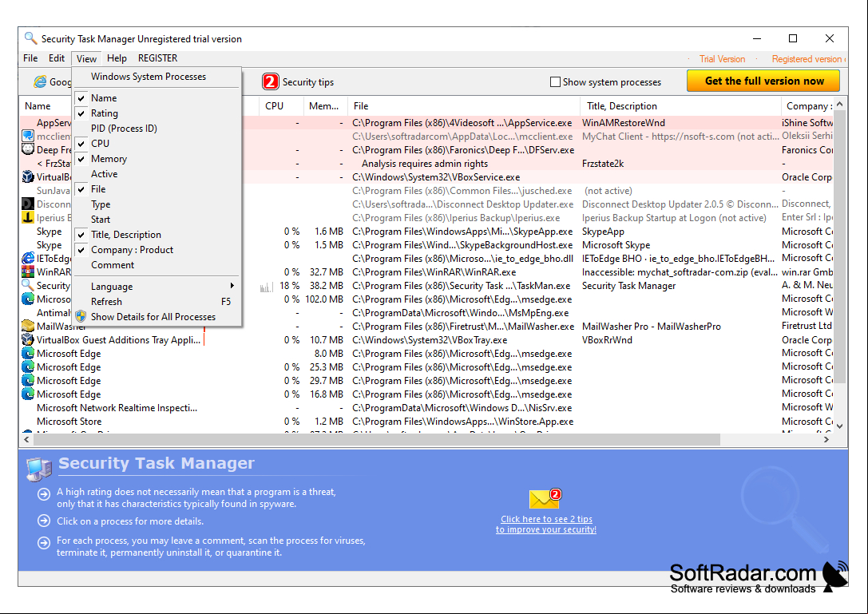
Task: Open the Security tips button
Action: [299, 82]
